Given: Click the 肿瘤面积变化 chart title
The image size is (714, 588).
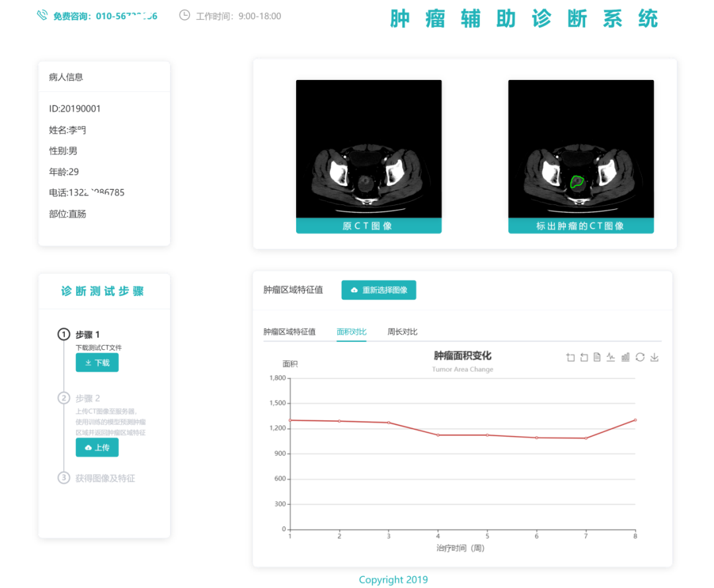Looking at the screenshot, I should tap(462, 356).
